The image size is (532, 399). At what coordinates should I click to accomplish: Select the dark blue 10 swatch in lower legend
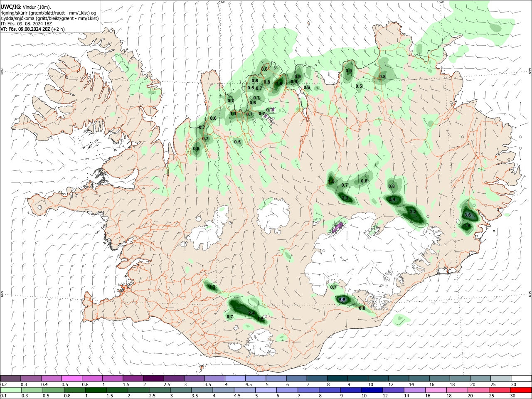[x=372, y=390]
